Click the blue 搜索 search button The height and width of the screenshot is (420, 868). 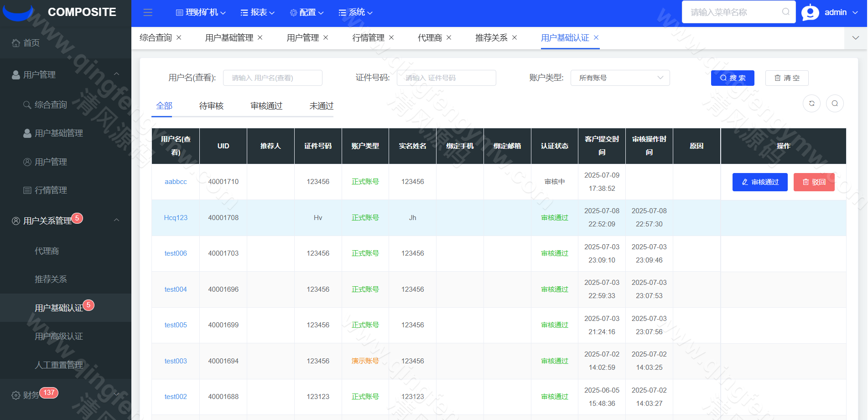click(732, 78)
